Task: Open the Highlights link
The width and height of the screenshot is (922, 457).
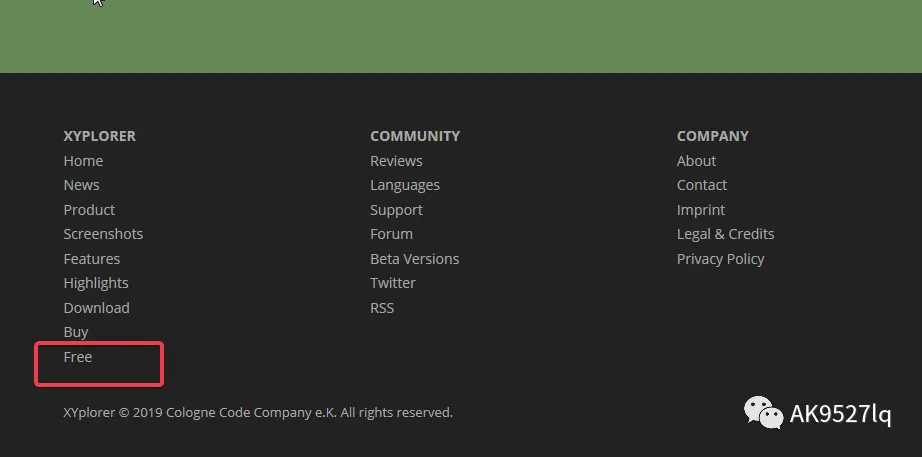Action: (x=96, y=283)
